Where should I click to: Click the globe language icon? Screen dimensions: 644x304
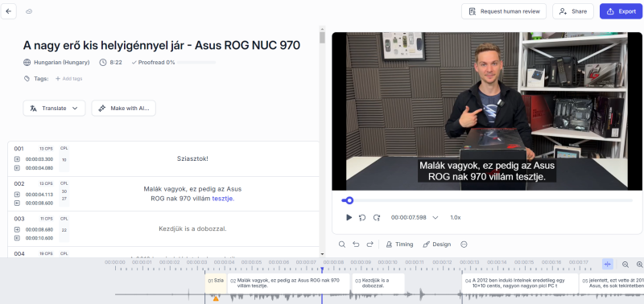[27, 63]
